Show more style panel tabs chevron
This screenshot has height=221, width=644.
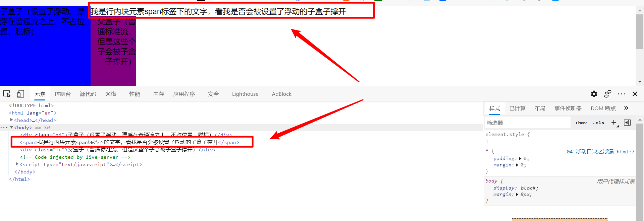click(626, 108)
